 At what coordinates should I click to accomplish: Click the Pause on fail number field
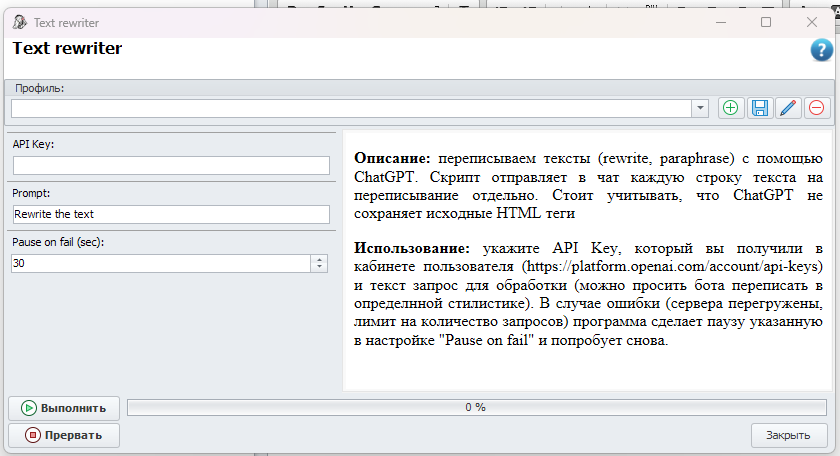(x=160, y=263)
